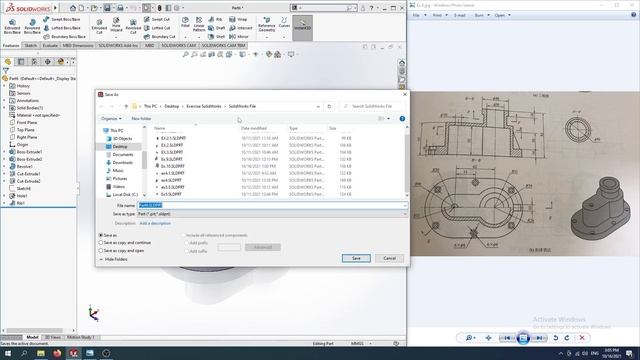Click the Save icon in SolidWorks title toolbar
The image size is (640, 360).
107,8
